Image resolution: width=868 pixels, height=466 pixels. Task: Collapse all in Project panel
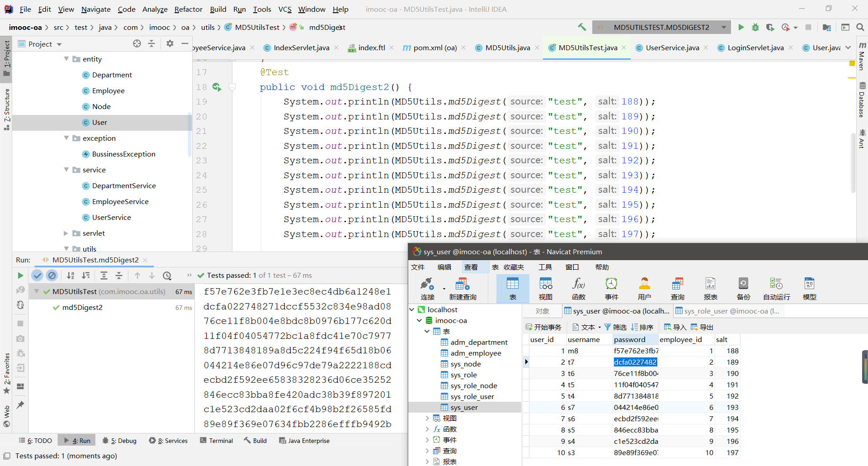151,43
